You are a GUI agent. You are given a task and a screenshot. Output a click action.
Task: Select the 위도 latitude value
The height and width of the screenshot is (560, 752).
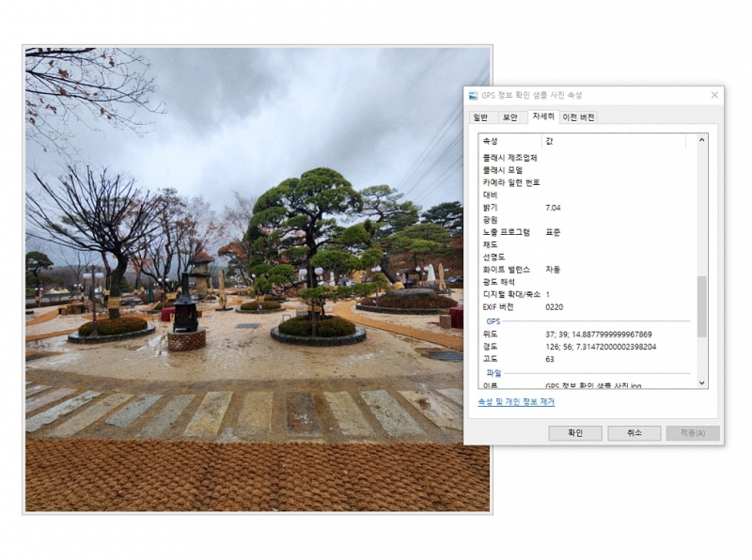(598, 334)
